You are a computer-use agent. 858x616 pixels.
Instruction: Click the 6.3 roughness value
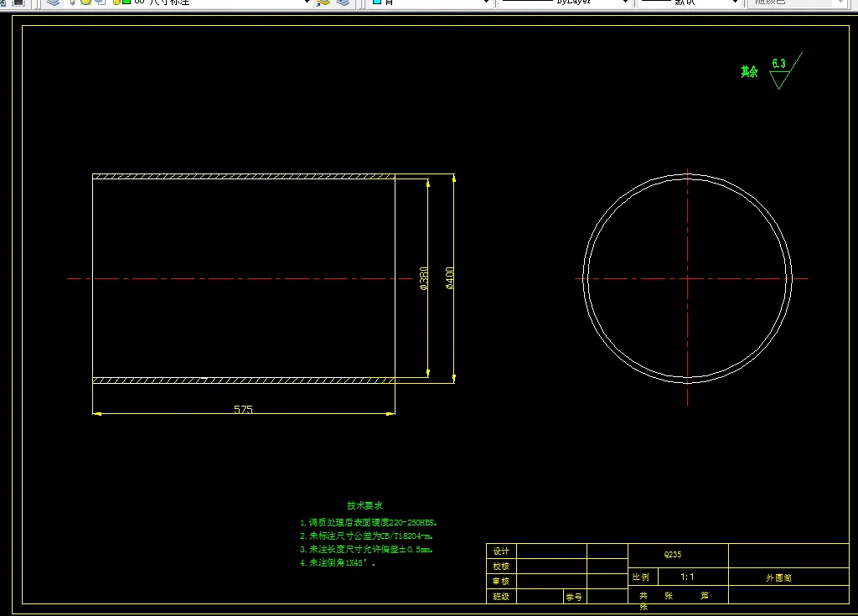tap(778, 64)
